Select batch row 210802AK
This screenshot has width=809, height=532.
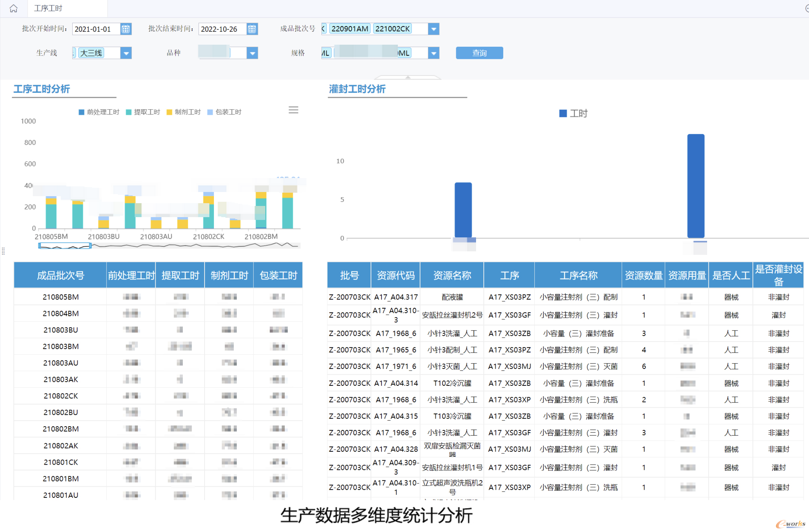[x=158, y=445]
